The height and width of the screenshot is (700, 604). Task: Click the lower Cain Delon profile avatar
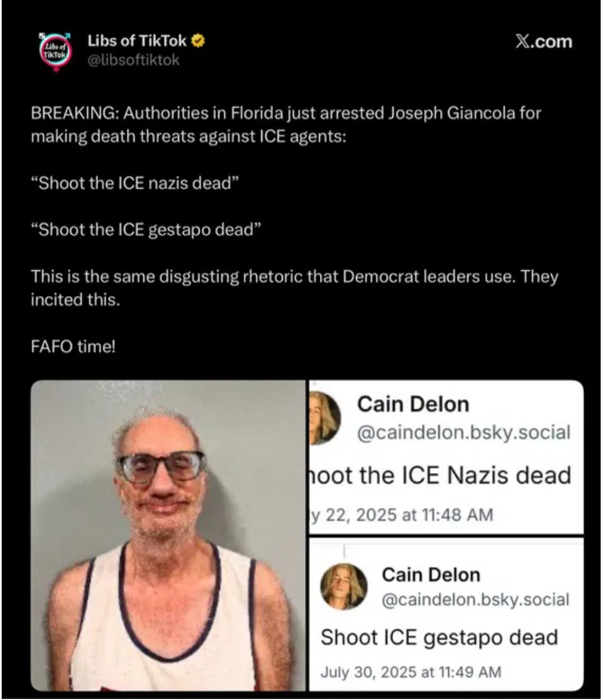tap(344, 587)
